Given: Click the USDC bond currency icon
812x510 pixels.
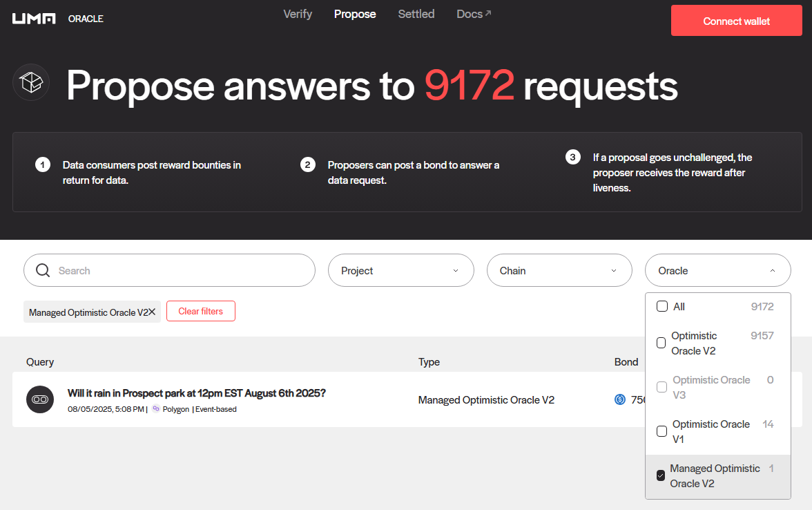Looking at the screenshot, I should [x=620, y=399].
